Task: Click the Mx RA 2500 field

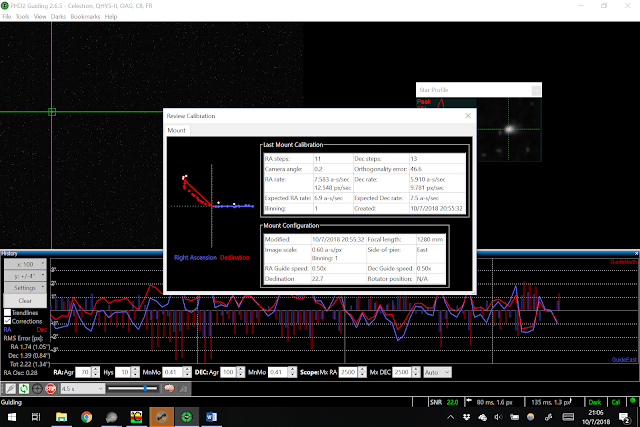Action: pos(348,372)
